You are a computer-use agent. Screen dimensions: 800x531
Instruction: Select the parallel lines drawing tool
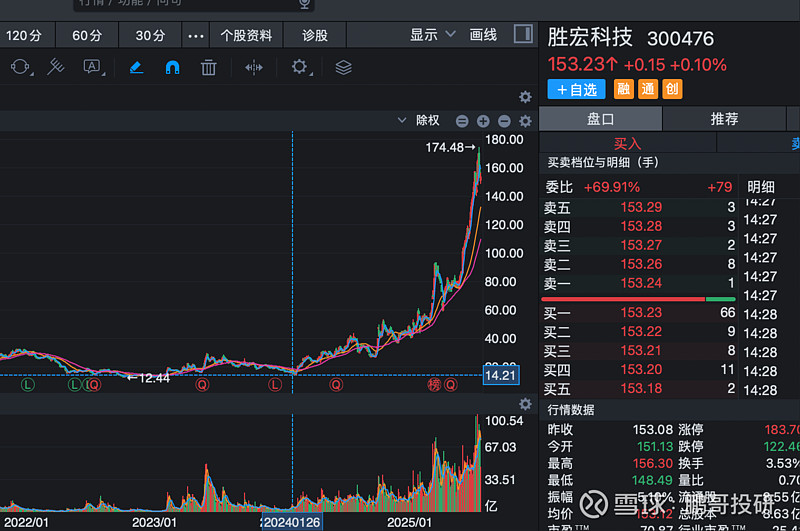55,67
